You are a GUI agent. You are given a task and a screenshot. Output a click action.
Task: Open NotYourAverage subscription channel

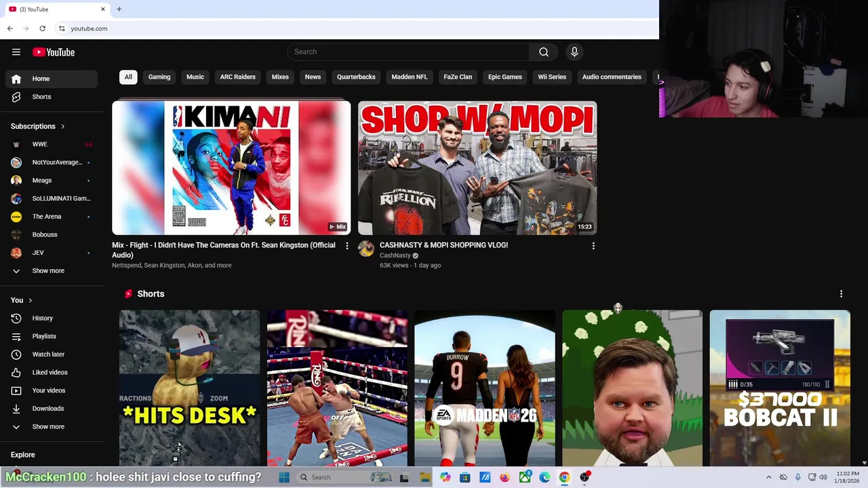(52, 163)
